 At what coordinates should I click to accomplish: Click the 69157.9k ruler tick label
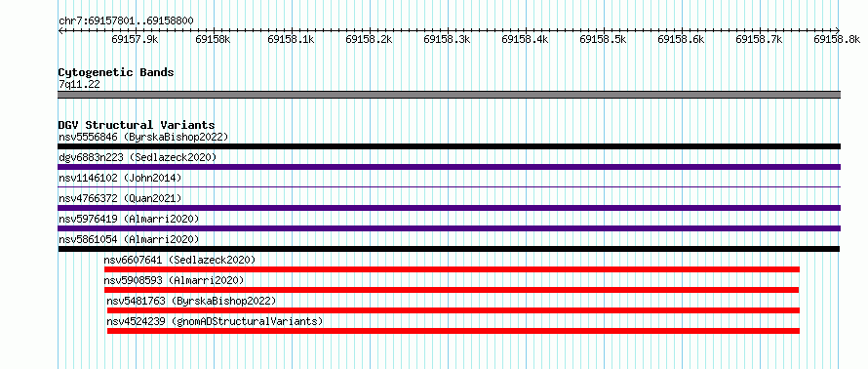click(136, 39)
